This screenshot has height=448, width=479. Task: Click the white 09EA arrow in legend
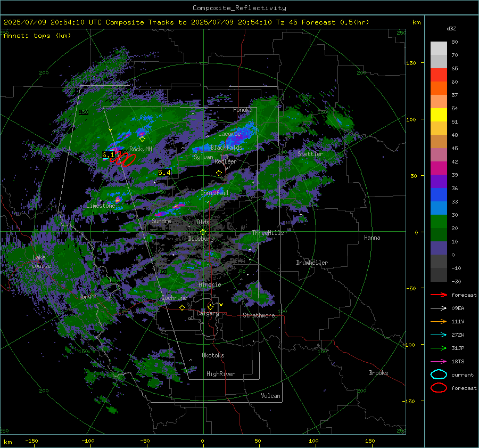point(439,308)
